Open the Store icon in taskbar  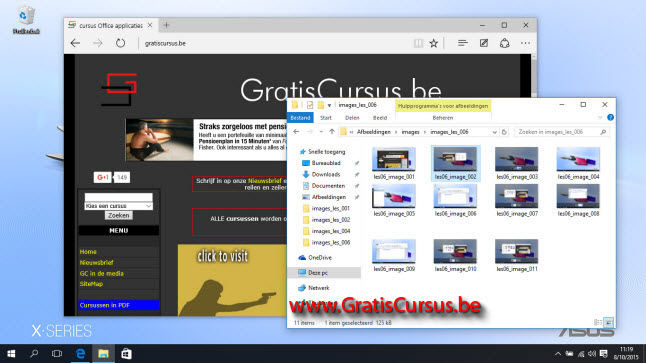(x=126, y=354)
